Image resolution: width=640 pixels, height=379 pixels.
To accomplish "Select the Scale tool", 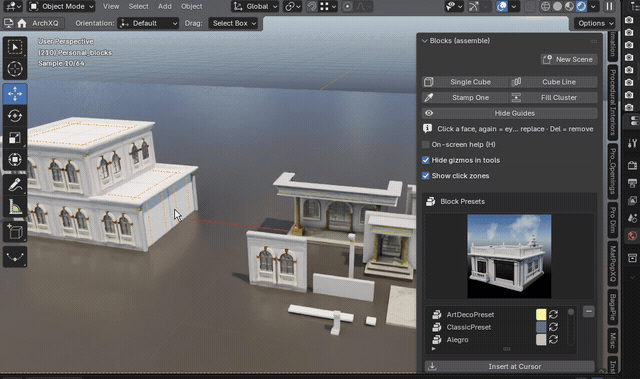I will click(15, 138).
